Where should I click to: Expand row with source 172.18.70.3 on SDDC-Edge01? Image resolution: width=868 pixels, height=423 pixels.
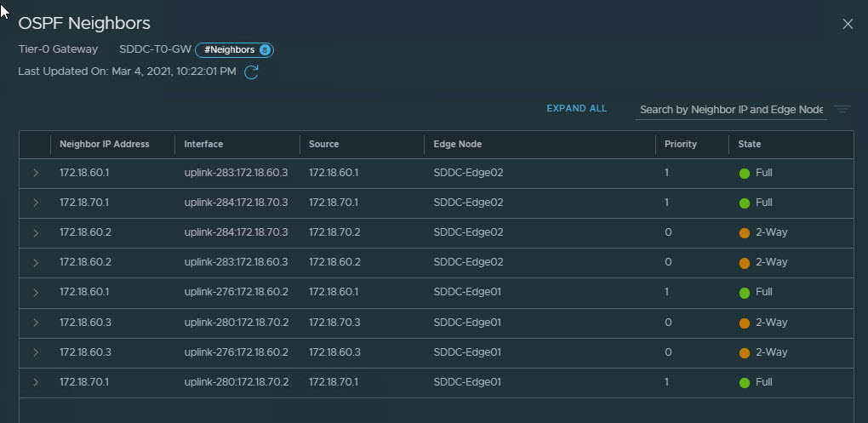tap(36, 323)
